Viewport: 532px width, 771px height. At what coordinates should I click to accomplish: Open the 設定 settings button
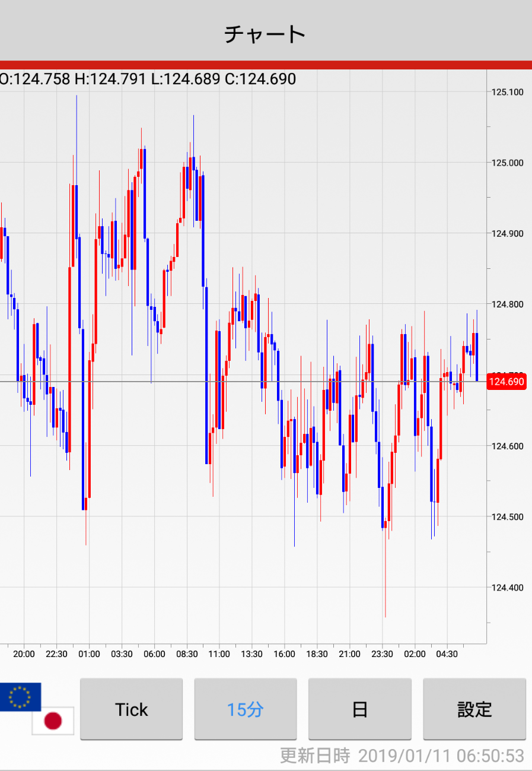[x=474, y=709]
